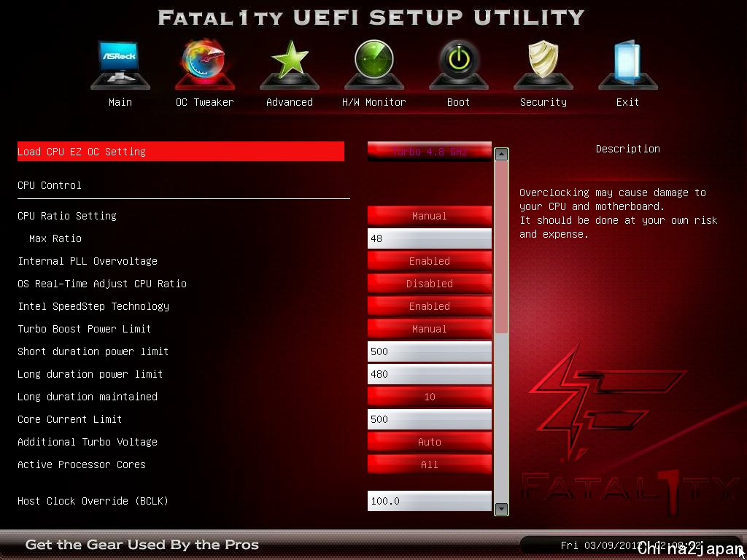Select the CPU Ratio Setting label
Viewport: 747px width, 560px height.
[67, 216]
